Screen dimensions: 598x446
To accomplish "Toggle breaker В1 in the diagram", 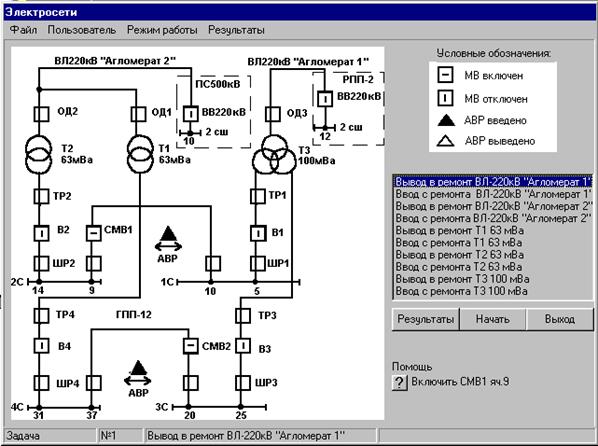I will [x=258, y=233].
